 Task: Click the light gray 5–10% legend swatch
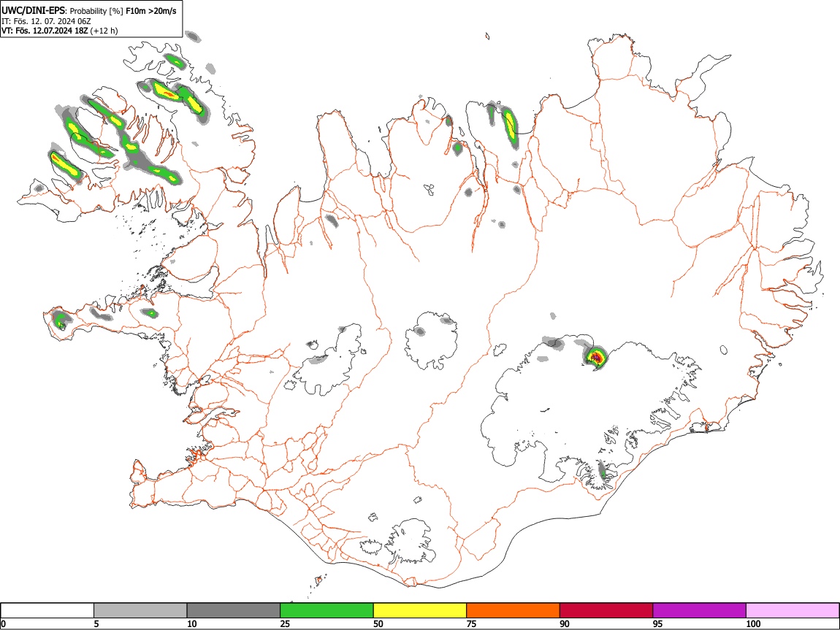(x=140, y=611)
